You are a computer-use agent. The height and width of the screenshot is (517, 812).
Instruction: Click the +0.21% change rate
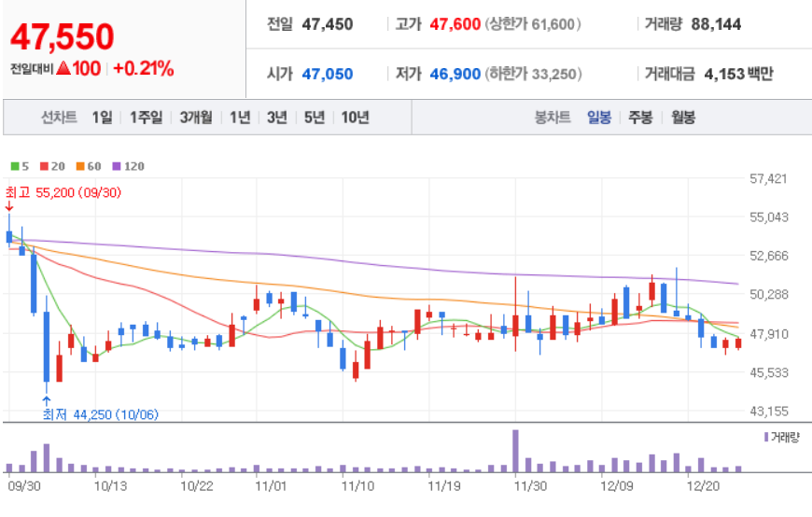tap(144, 68)
